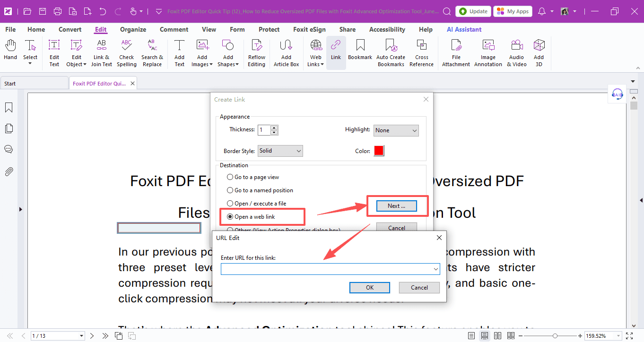
Task: Add an Image Annotation
Action: coord(488,52)
